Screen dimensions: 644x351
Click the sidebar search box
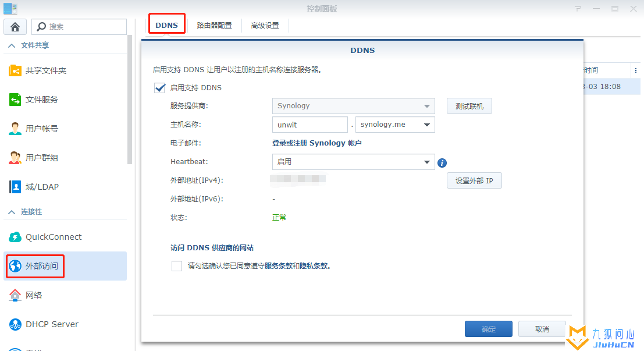click(x=79, y=27)
